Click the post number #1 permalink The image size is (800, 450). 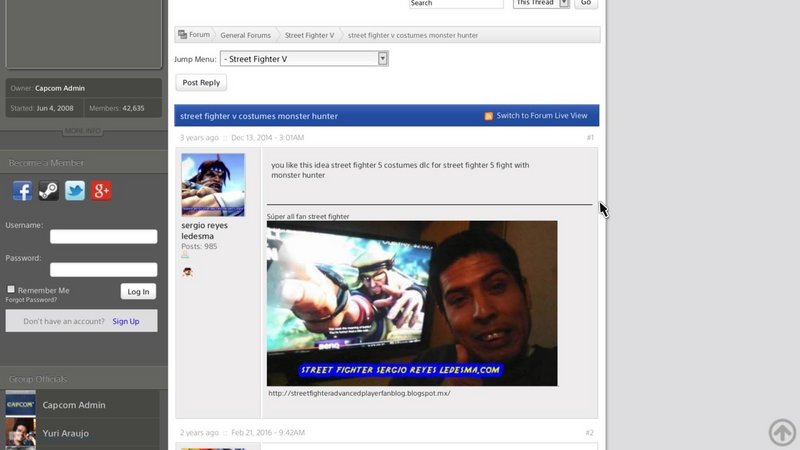coord(590,138)
